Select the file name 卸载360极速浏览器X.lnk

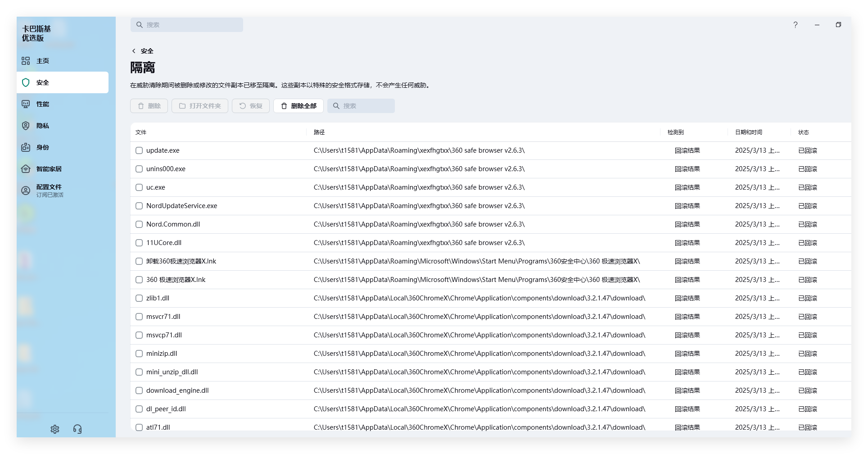click(x=181, y=261)
